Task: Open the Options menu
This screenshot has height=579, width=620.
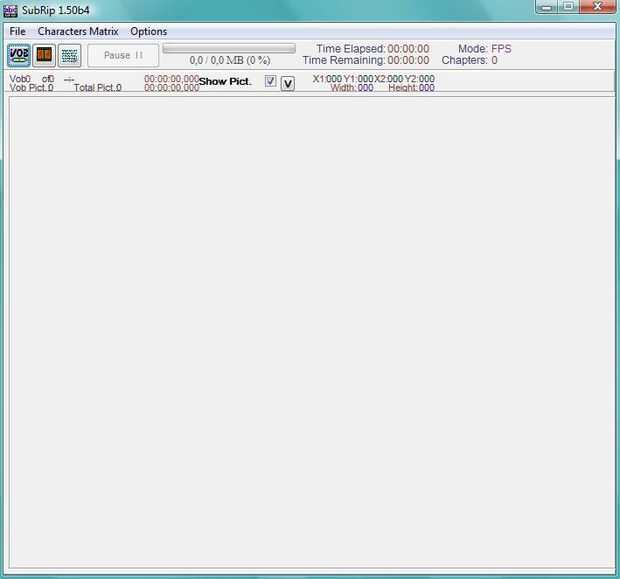Action: click(x=149, y=31)
